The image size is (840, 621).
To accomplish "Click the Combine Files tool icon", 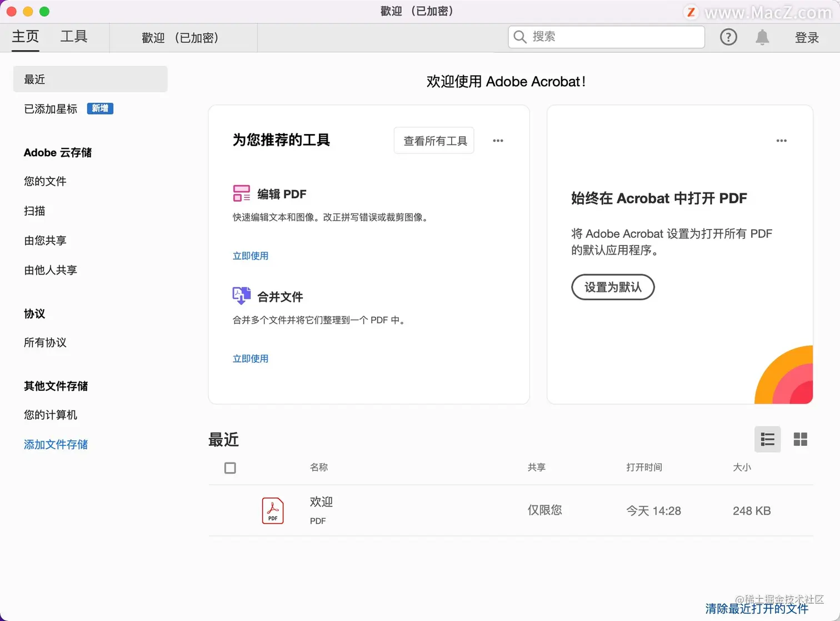I will tap(241, 296).
